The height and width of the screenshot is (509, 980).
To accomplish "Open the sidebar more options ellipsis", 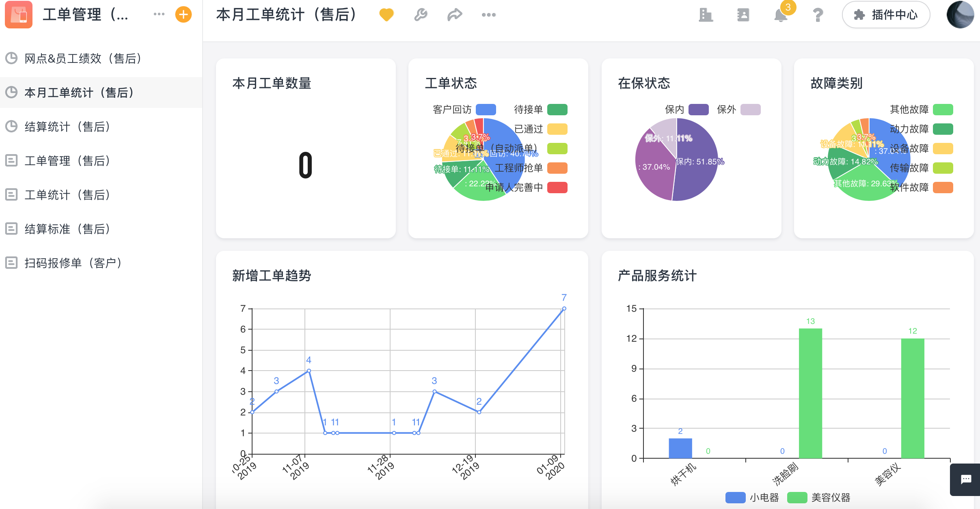I will tap(159, 14).
